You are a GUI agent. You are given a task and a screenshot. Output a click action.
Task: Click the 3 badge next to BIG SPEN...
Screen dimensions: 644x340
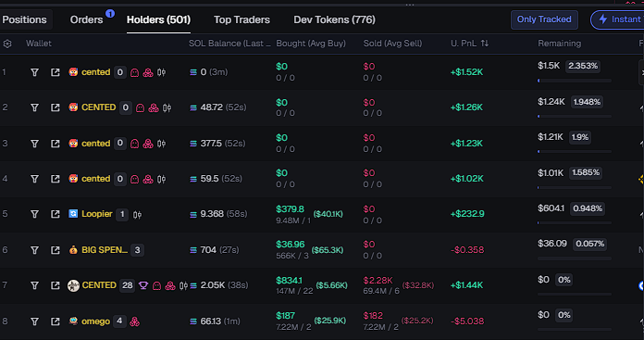pyautogui.click(x=137, y=250)
